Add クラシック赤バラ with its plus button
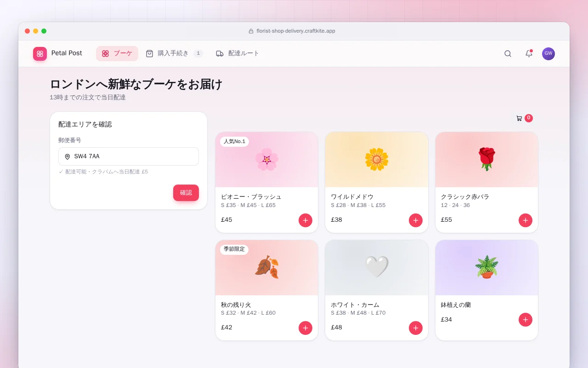The width and height of the screenshot is (588, 368). pyautogui.click(x=526, y=220)
